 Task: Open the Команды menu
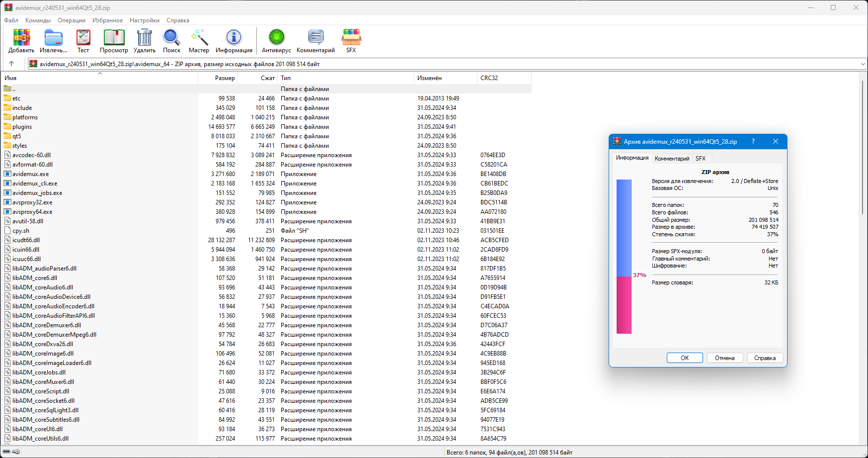[x=38, y=20]
